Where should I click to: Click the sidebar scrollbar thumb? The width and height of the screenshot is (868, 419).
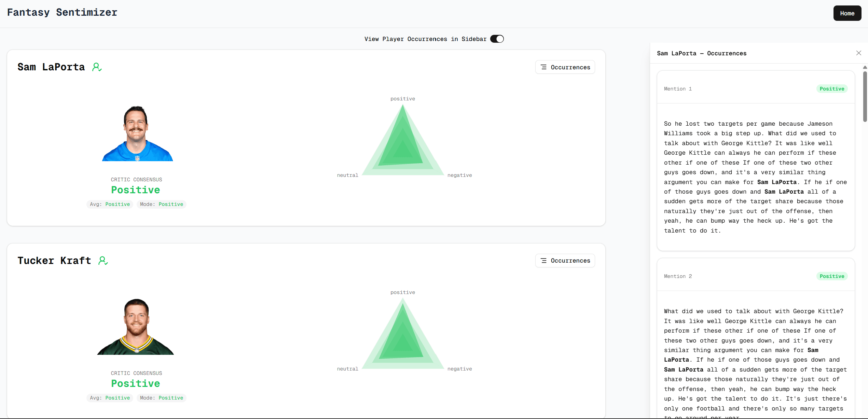point(865,96)
